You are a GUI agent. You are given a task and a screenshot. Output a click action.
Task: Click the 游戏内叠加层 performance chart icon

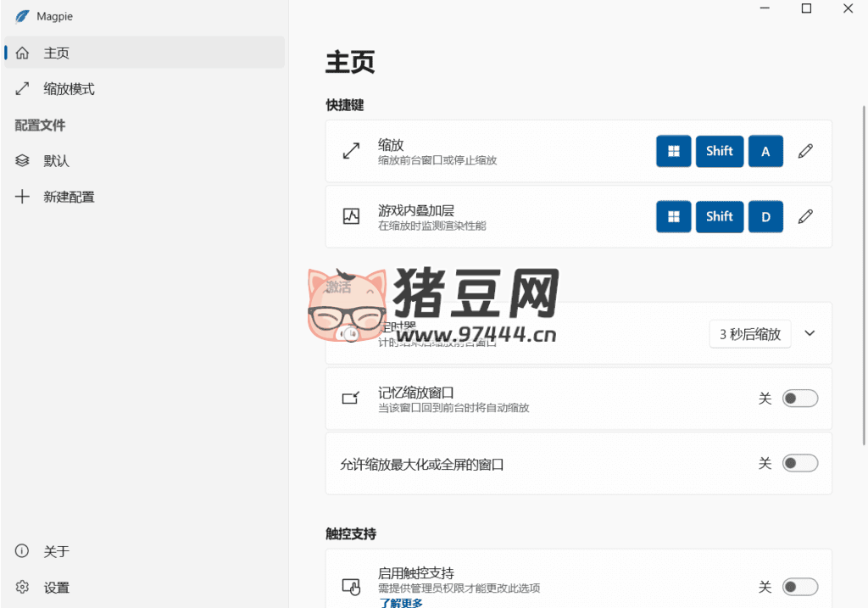pos(351,216)
